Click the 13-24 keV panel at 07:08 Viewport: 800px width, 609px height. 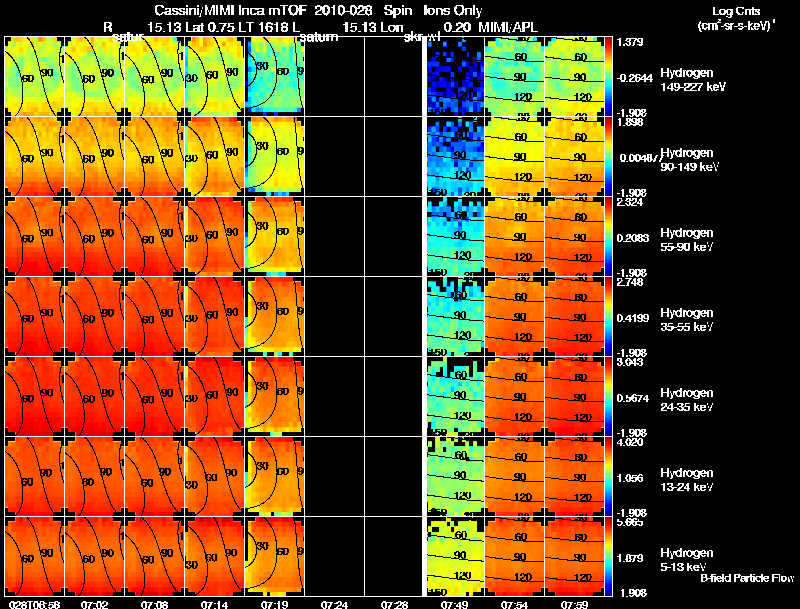155,476
